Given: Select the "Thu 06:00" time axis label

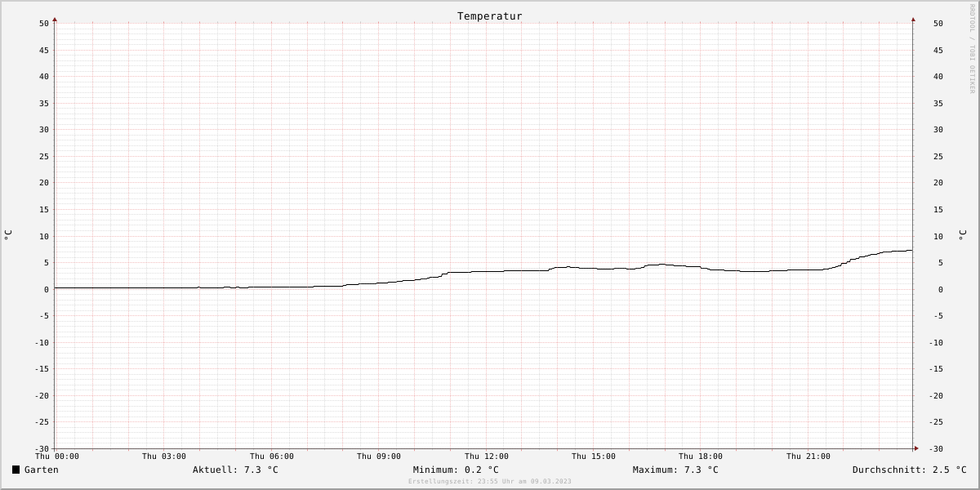Looking at the screenshot, I should click(x=272, y=457).
